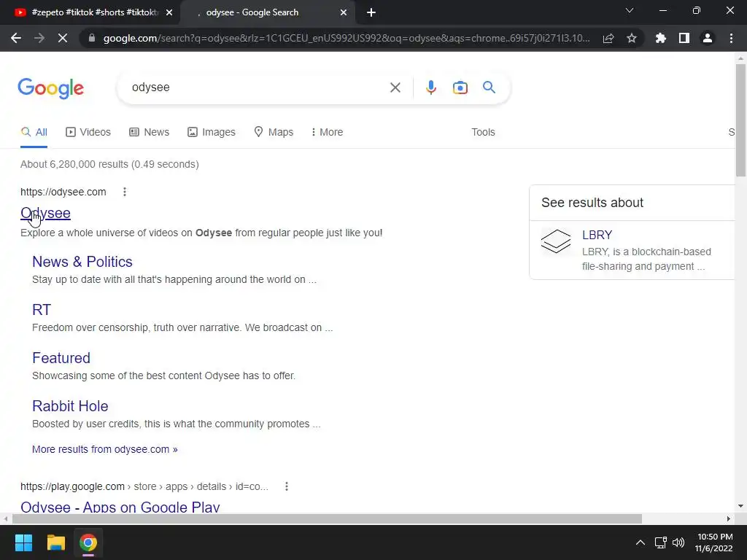Close the YouTube zepeto tab
Screen dimensions: 747x560
point(169,12)
